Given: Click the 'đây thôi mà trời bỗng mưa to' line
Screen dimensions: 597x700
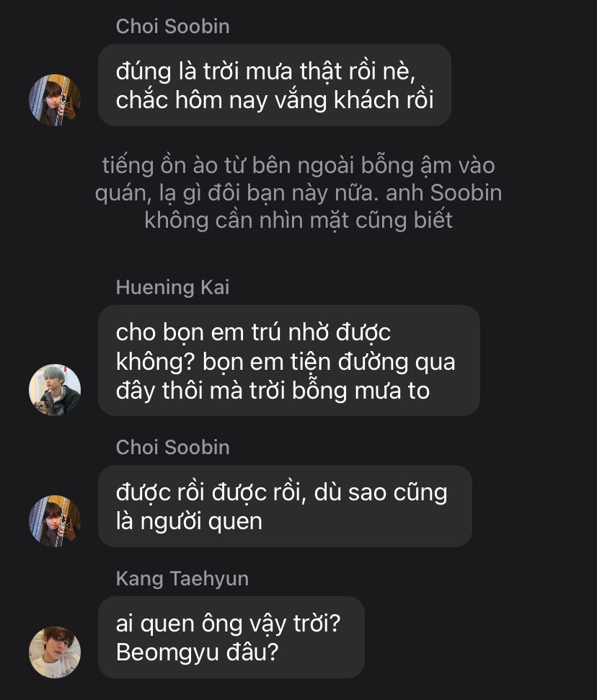Looking at the screenshot, I should coord(273,390).
